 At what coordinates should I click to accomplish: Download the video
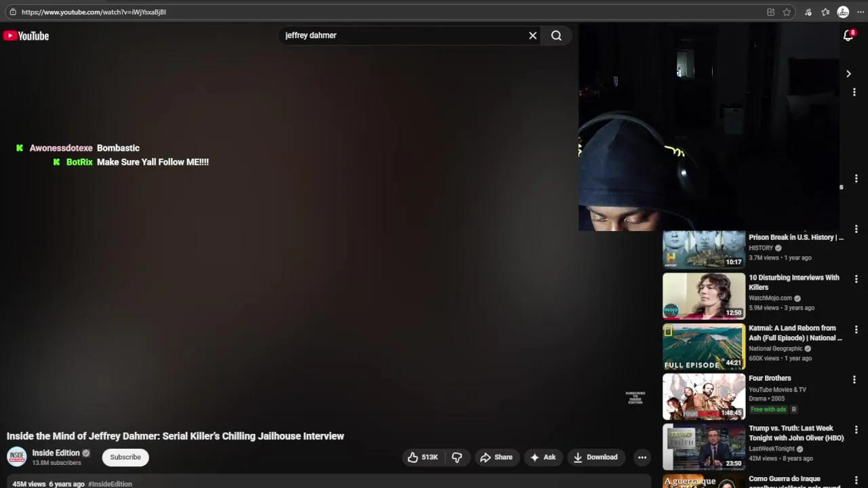(x=595, y=457)
